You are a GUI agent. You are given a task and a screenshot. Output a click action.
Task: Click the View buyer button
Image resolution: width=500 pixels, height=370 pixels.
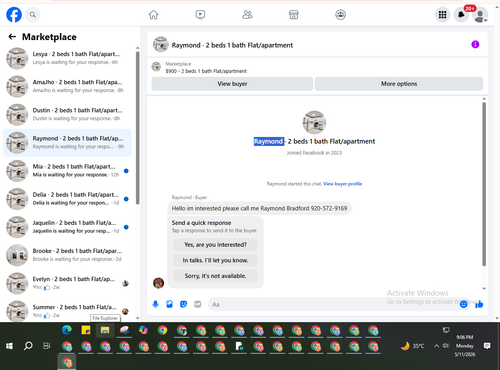coord(232,84)
